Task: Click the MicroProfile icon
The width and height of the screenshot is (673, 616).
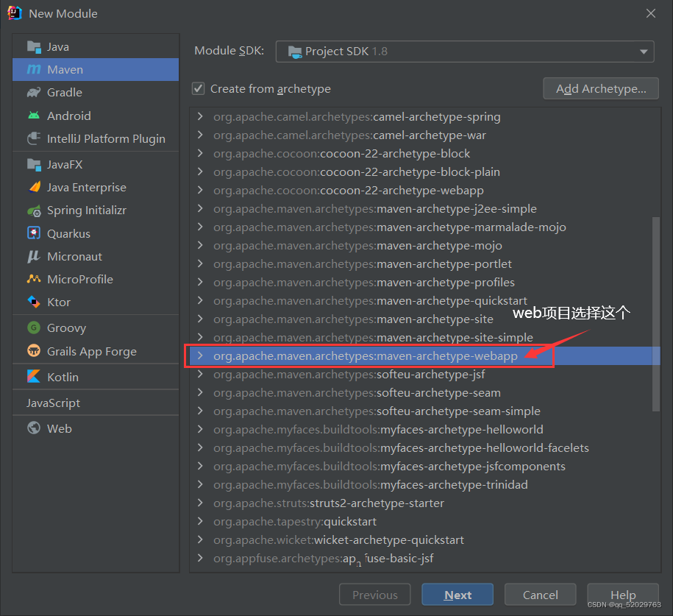Action: [x=34, y=279]
